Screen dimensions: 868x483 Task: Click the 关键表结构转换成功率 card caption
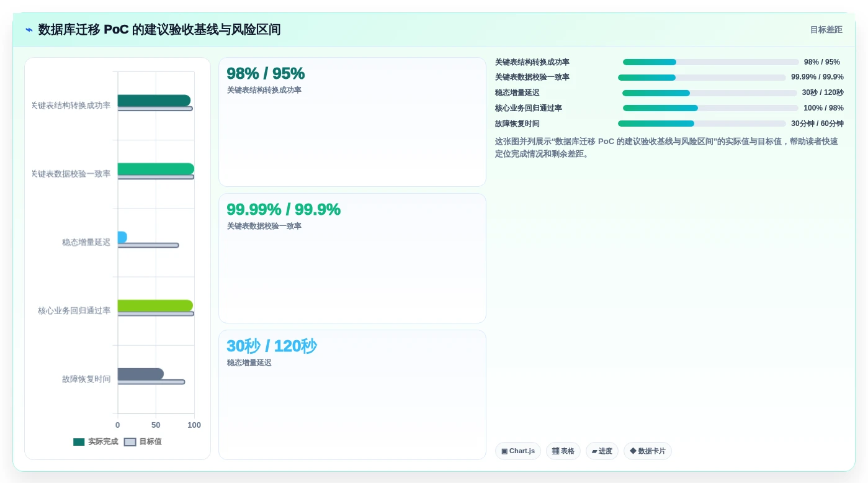(264, 90)
